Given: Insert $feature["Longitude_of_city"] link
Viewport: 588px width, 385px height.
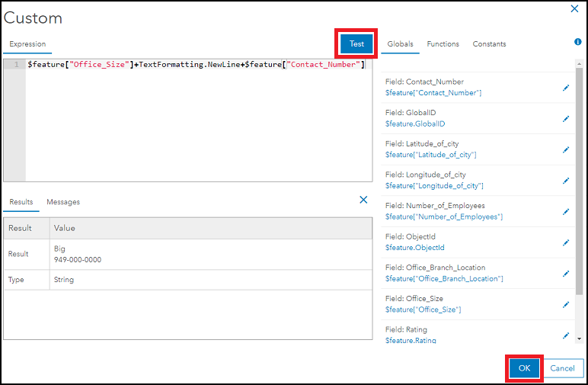Looking at the screenshot, I should pos(434,185).
